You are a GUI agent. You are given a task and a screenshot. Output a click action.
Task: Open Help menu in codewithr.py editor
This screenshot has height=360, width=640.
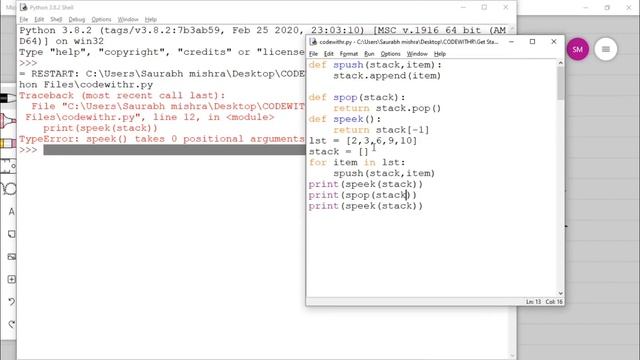point(440,54)
